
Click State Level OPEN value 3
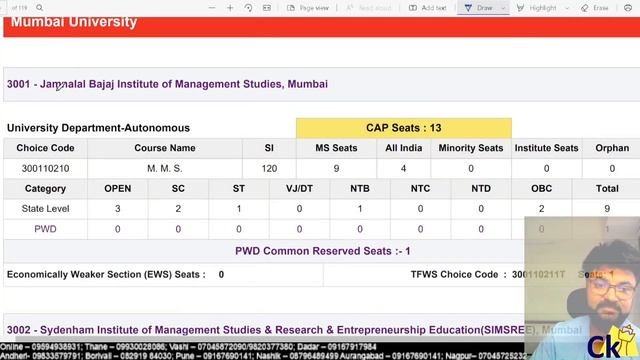pos(118,209)
